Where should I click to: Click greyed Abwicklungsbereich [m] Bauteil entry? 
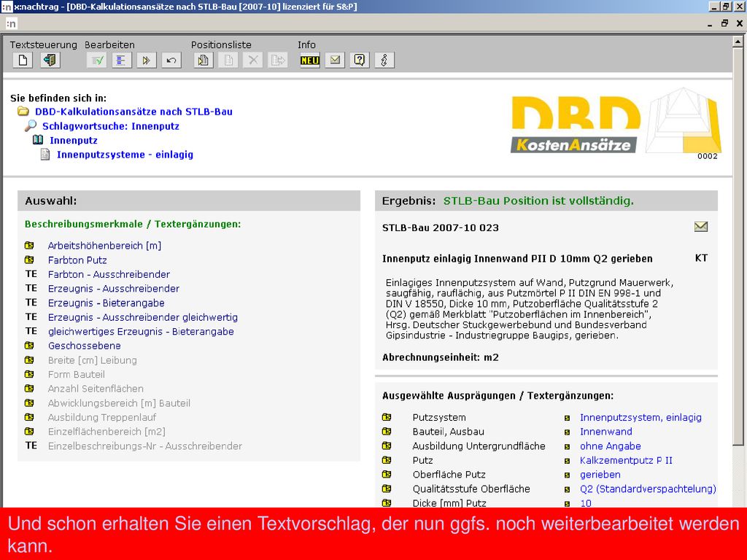click(119, 402)
